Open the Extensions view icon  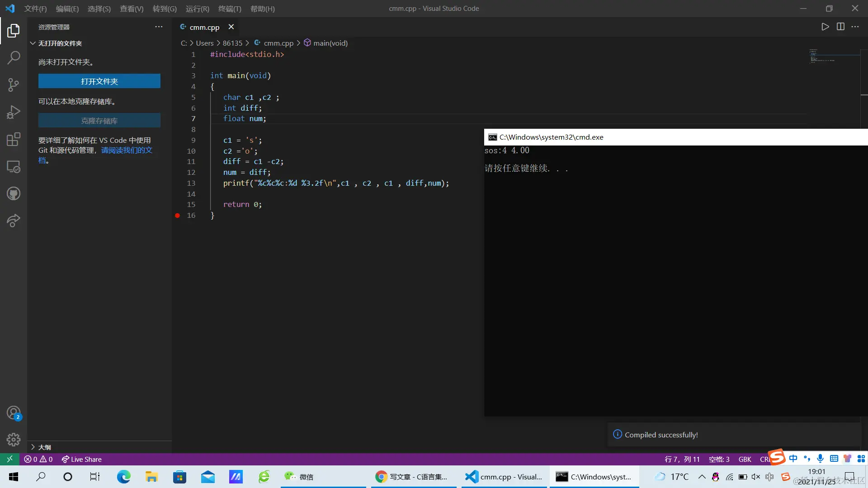click(x=14, y=139)
